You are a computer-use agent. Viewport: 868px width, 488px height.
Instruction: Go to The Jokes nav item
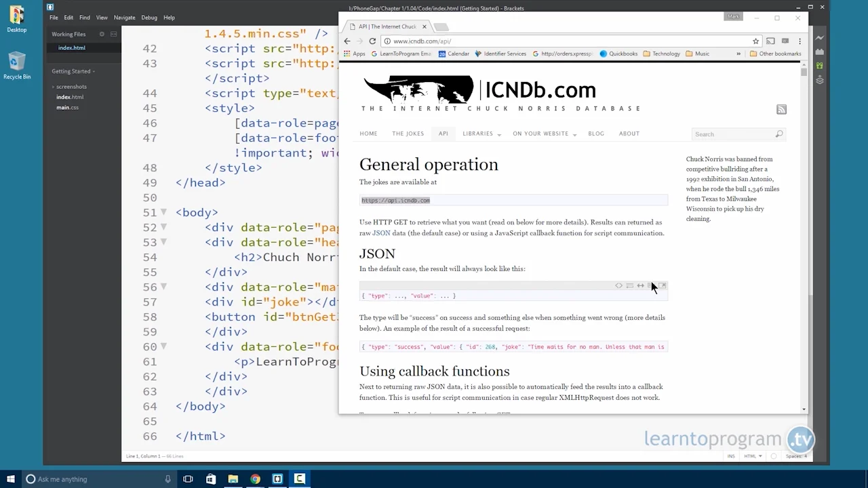pos(408,134)
